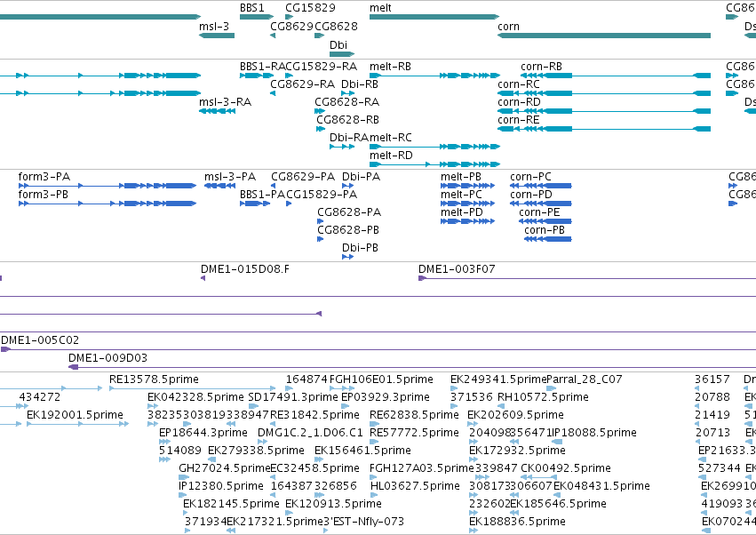The height and width of the screenshot is (535, 756).
Task: Click the BBS1 gene label
Action: [252, 8]
